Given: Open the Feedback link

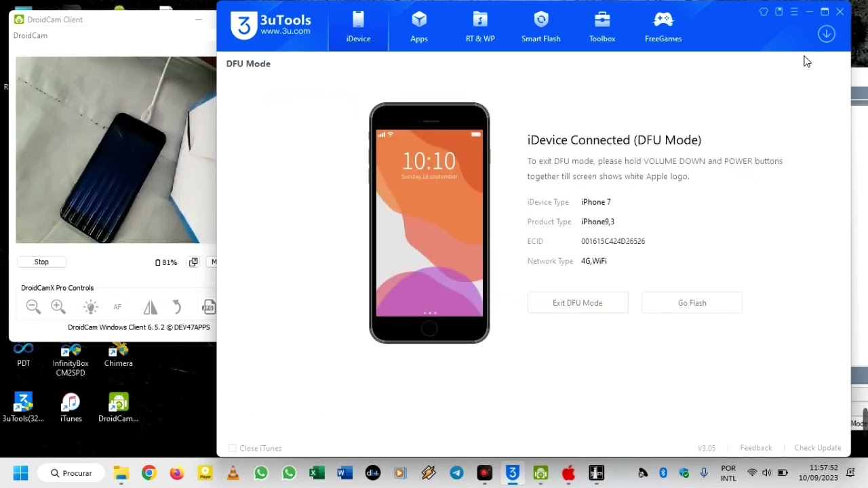Looking at the screenshot, I should (x=756, y=448).
